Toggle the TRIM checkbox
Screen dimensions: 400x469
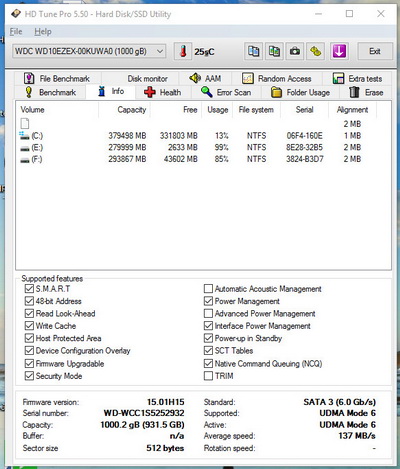point(208,376)
